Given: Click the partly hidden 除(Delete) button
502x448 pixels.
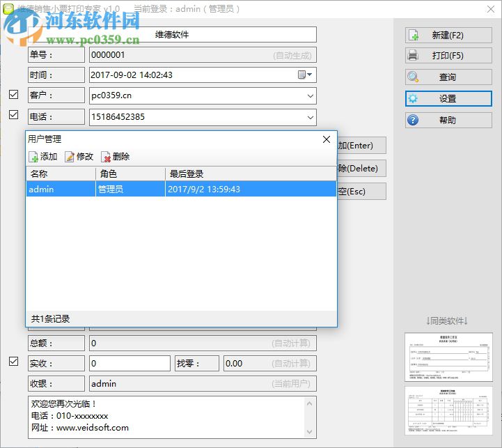Looking at the screenshot, I should pyautogui.click(x=362, y=169).
